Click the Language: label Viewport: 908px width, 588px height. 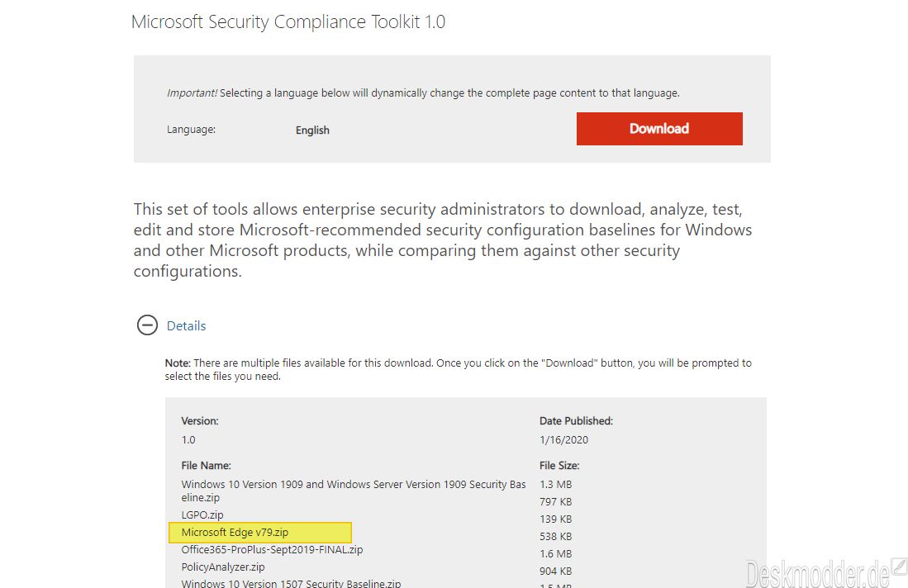point(191,130)
